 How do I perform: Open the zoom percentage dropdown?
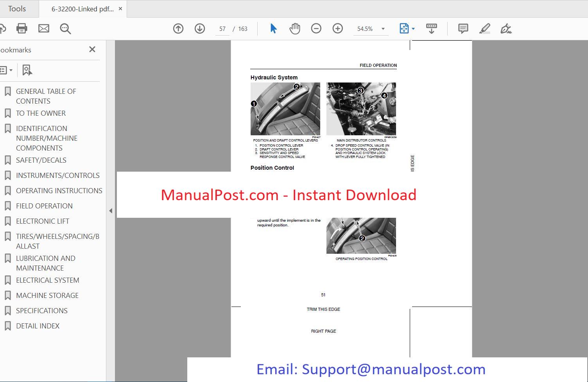click(x=383, y=29)
